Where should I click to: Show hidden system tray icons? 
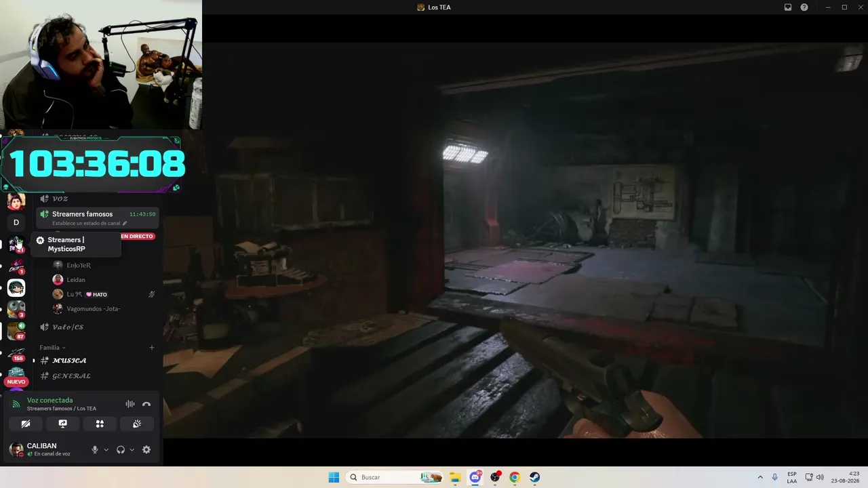click(x=760, y=477)
